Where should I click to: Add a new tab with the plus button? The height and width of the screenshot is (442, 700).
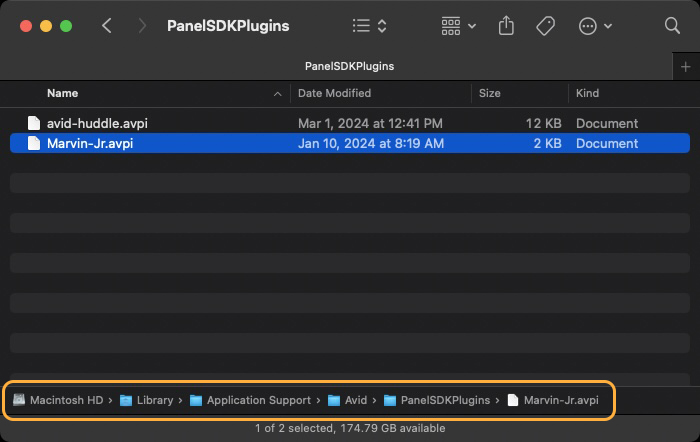pos(686,67)
